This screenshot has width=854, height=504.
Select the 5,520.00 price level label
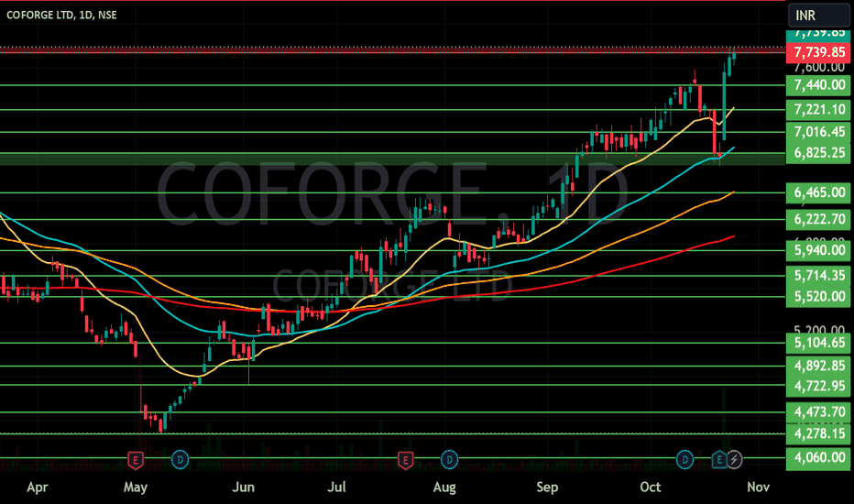coord(818,296)
